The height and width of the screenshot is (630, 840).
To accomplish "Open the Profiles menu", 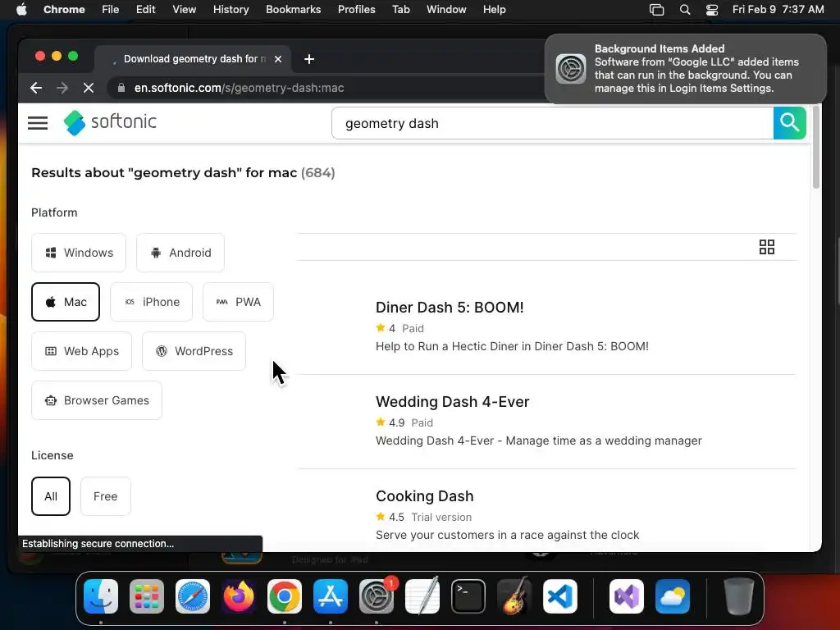I will [x=356, y=10].
